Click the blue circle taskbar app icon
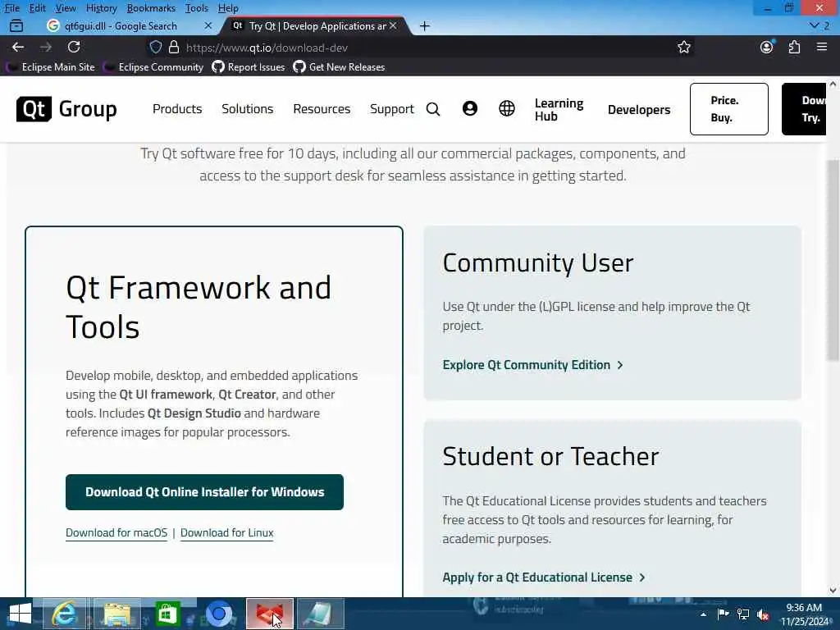This screenshot has height=630, width=840. [x=218, y=614]
